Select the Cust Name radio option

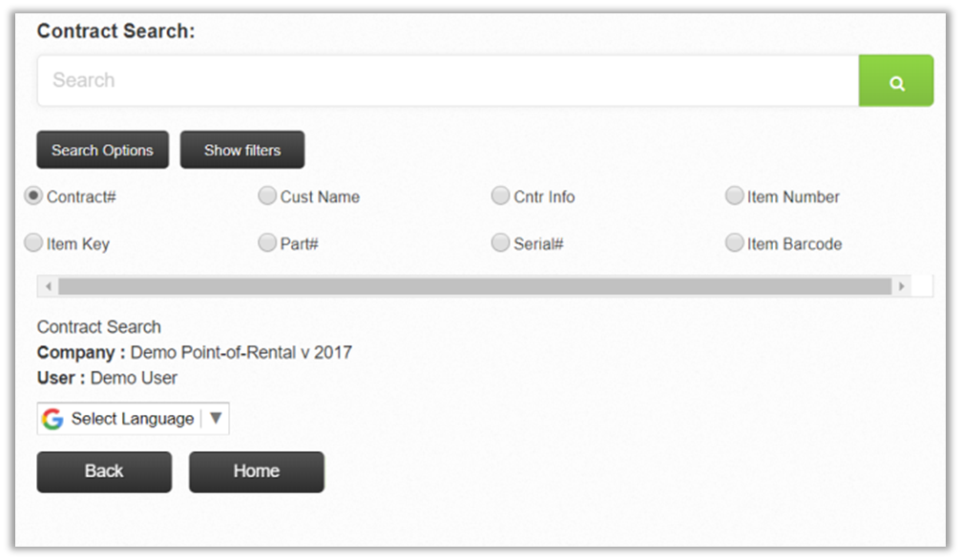(x=267, y=196)
